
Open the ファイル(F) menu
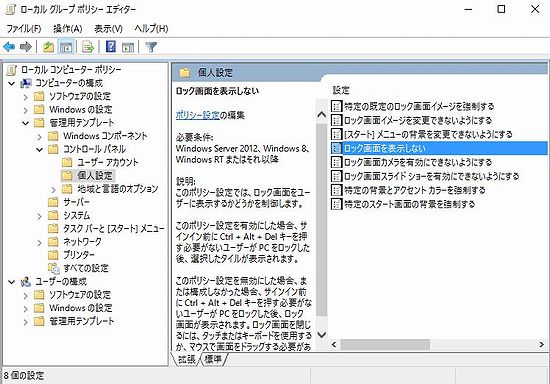[24, 28]
